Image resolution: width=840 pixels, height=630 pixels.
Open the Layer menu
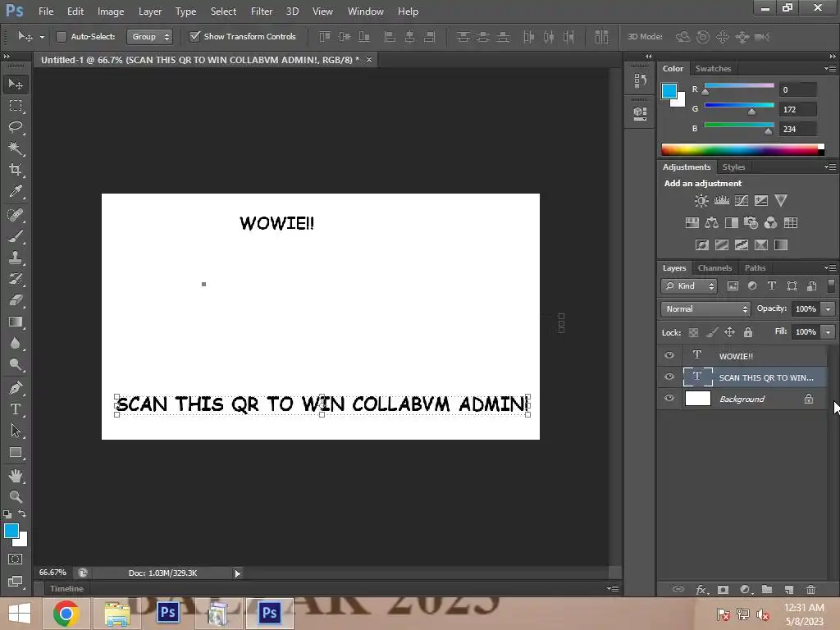150,11
